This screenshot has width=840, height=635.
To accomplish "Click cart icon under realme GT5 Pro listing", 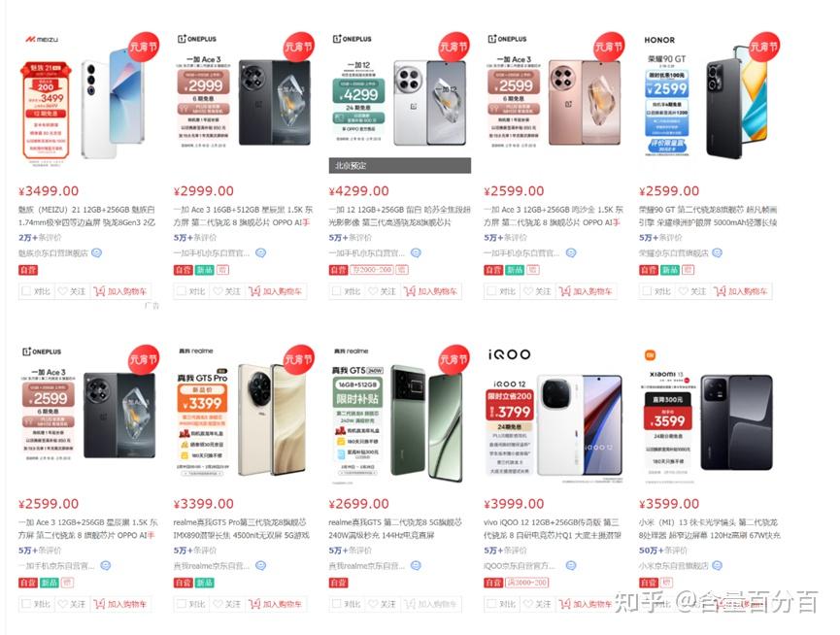I will coord(254,604).
